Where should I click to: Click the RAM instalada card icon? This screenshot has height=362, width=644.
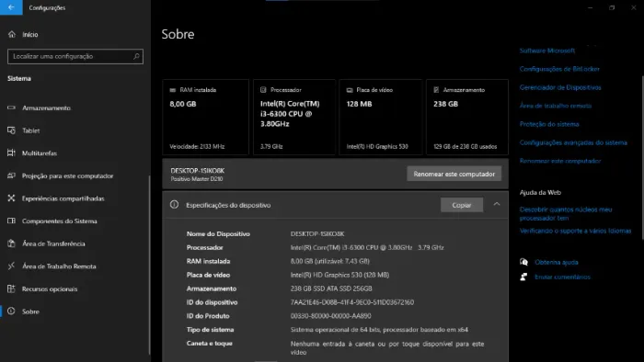173,90
